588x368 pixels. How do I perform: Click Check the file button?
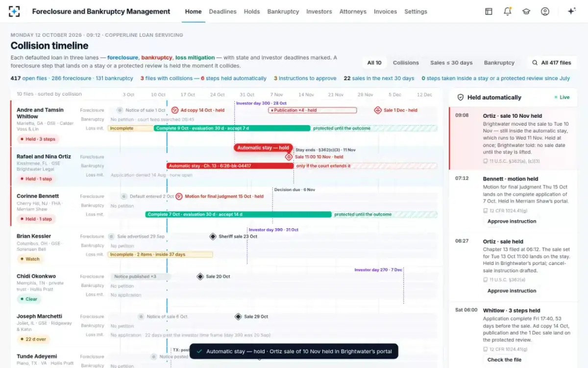504,360
